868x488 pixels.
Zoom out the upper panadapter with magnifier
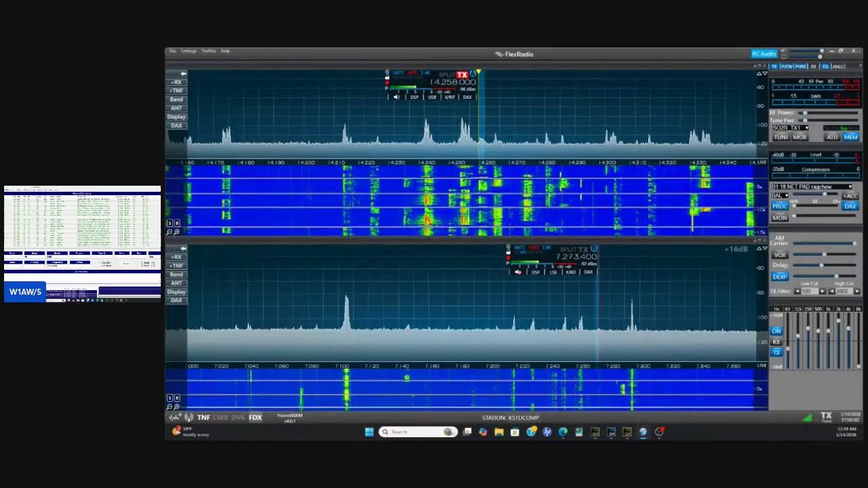coord(170,232)
